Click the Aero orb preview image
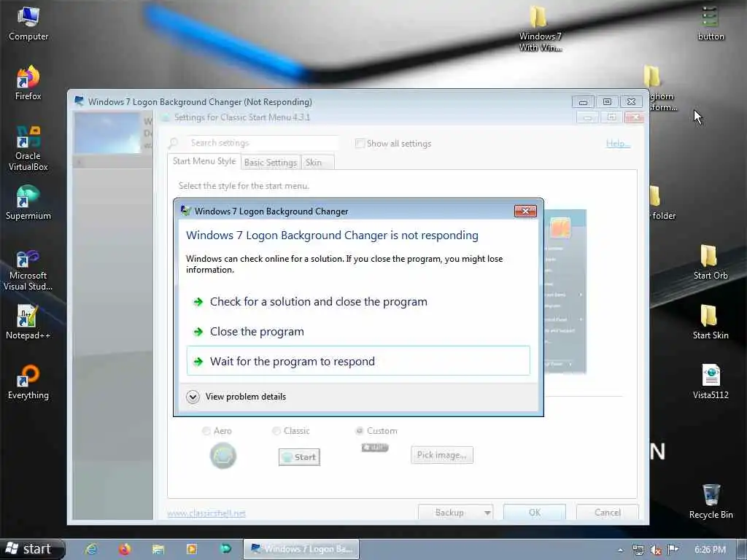747x560 pixels. coord(223,456)
